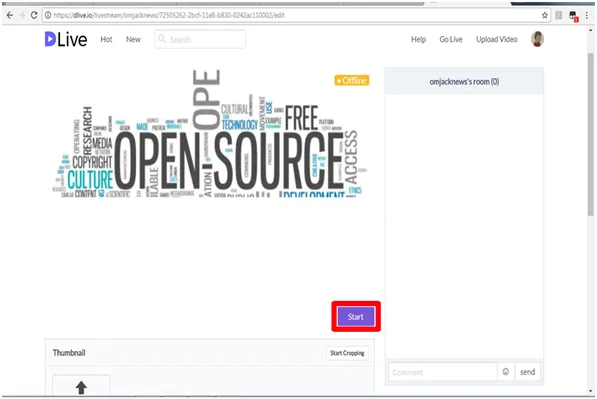Open the emoji picker in chat
This screenshot has height=399, width=597.
coord(505,372)
